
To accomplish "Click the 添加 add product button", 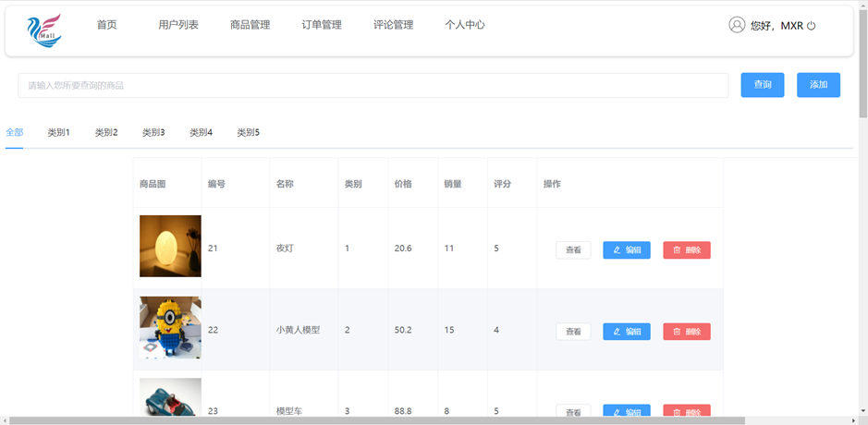I will [818, 85].
